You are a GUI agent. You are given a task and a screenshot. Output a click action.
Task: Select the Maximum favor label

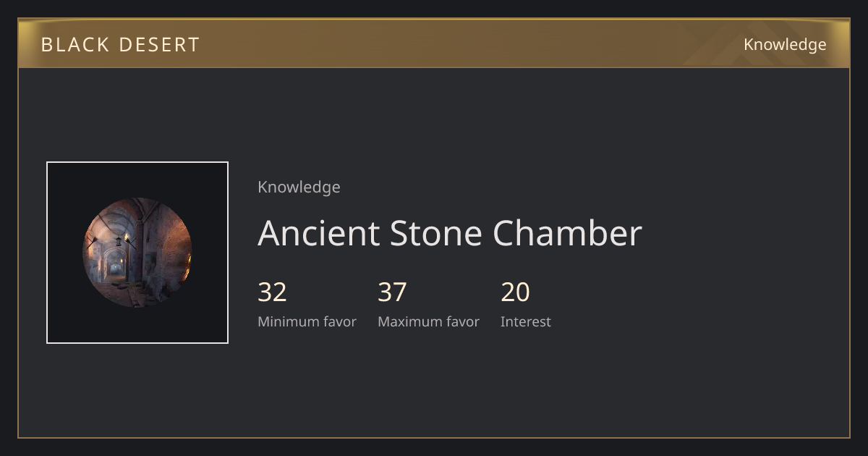pos(428,321)
